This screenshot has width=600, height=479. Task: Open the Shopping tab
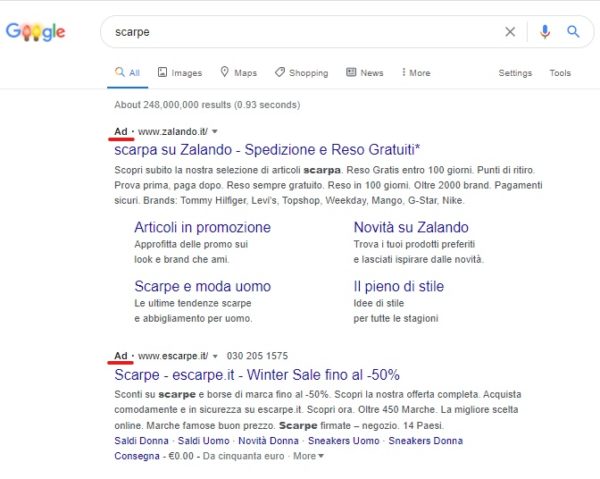coord(302,73)
